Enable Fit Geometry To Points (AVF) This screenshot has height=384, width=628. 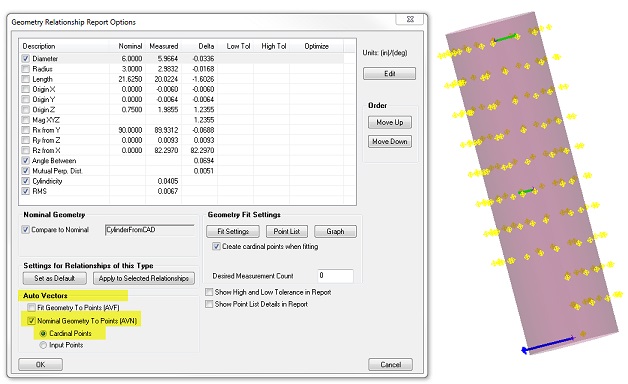click(31, 308)
